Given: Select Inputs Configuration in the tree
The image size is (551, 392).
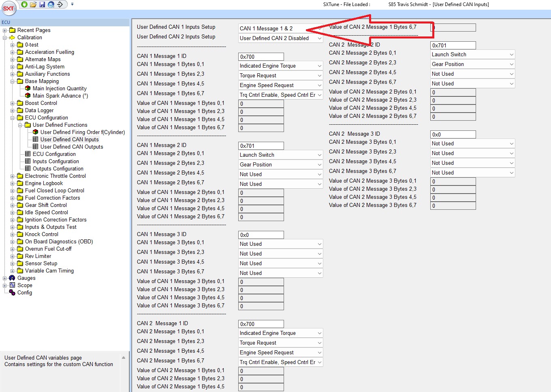Looking at the screenshot, I should [56, 162].
